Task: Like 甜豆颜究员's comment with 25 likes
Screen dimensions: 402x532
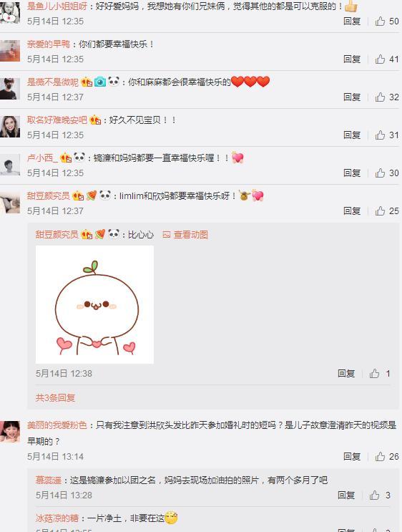Action: (380, 211)
